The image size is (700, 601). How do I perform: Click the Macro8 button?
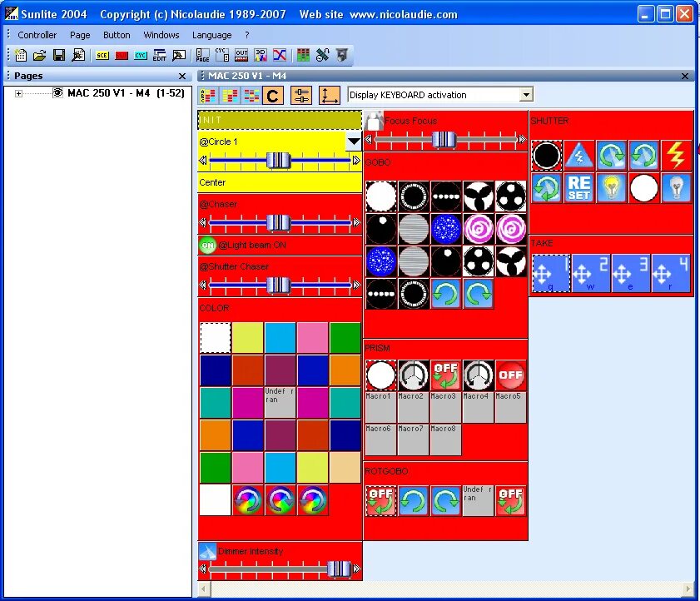point(445,440)
